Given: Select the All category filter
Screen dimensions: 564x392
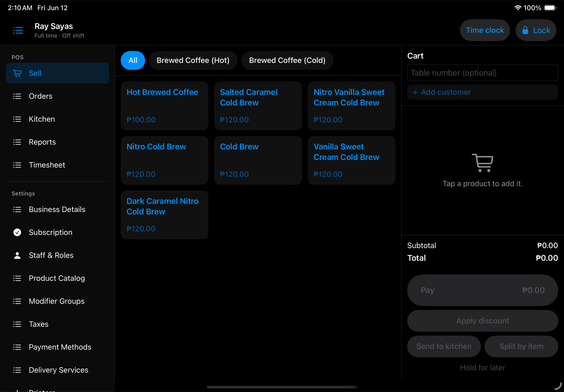Looking at the screenshot, I should pyautogui.click(x=133, y=60).
